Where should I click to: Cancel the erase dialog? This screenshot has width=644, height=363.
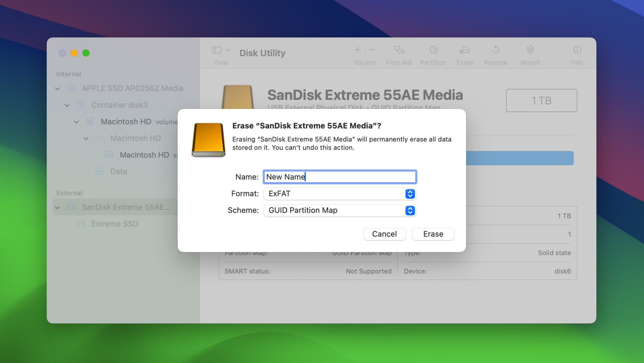point(384,234)
